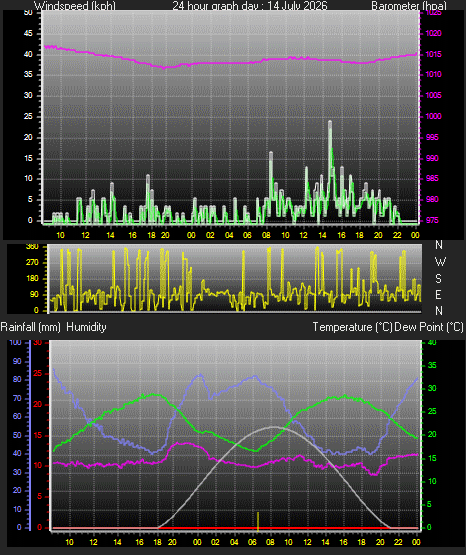
Task: Select the 990 barometer axis value
Action: pos(432,158)
